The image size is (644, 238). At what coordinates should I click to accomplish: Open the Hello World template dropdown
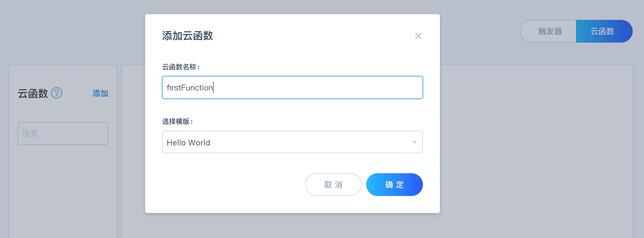click(x=292, y=142)
